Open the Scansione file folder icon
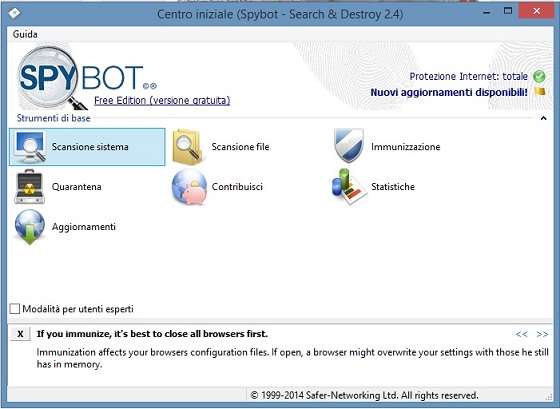The image size is (560, 409). coord(188,147)
